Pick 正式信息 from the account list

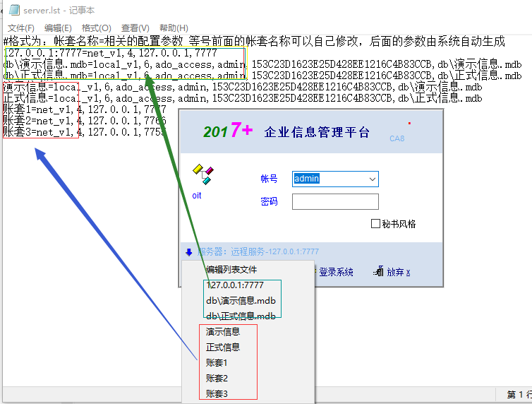pos(223,347)
